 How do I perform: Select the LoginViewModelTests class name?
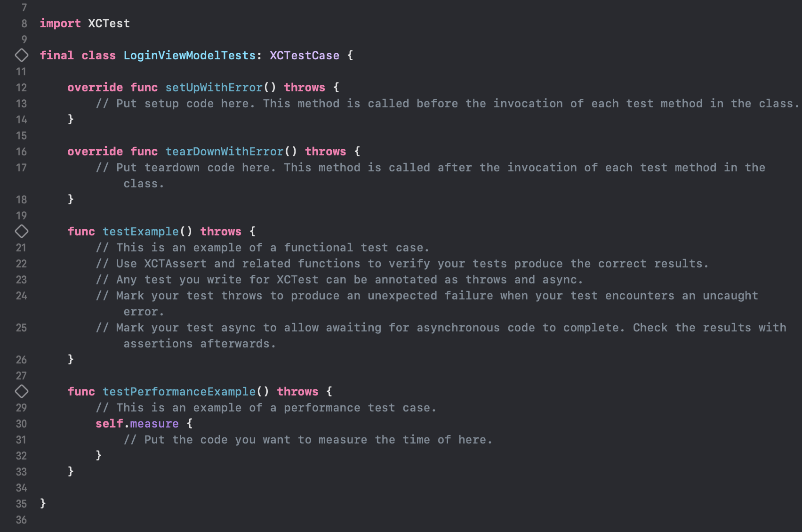pos(189,56)
